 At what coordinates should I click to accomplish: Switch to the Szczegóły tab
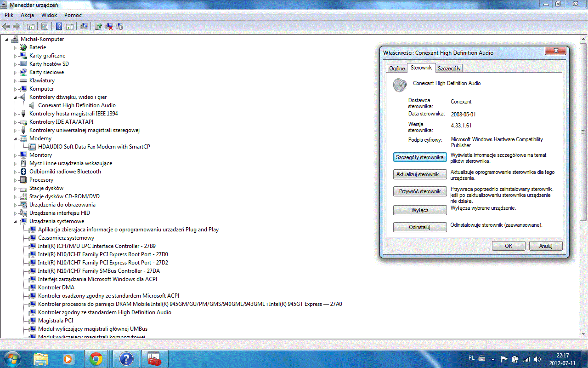[449, 69]
